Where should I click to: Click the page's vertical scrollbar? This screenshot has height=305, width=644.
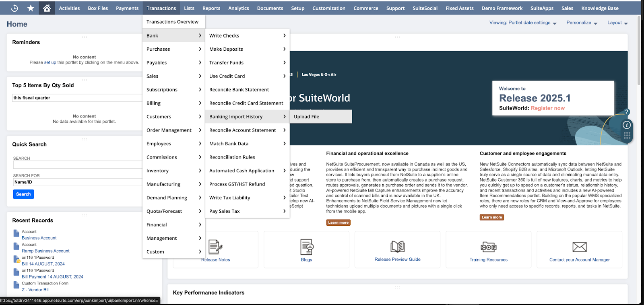pyautogui.click(x=639, y=50)
